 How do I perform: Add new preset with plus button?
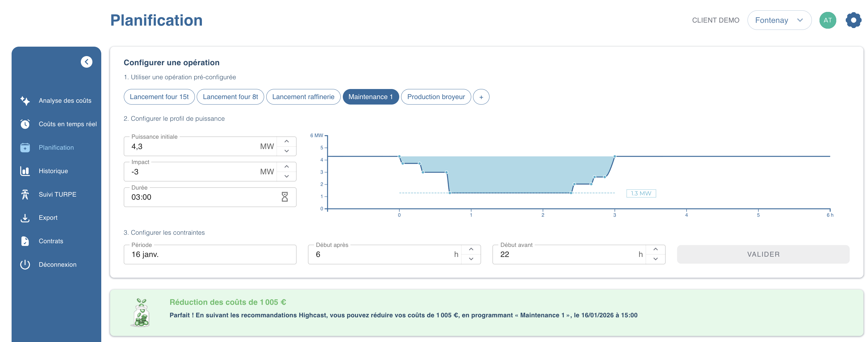tap(481, 97)
